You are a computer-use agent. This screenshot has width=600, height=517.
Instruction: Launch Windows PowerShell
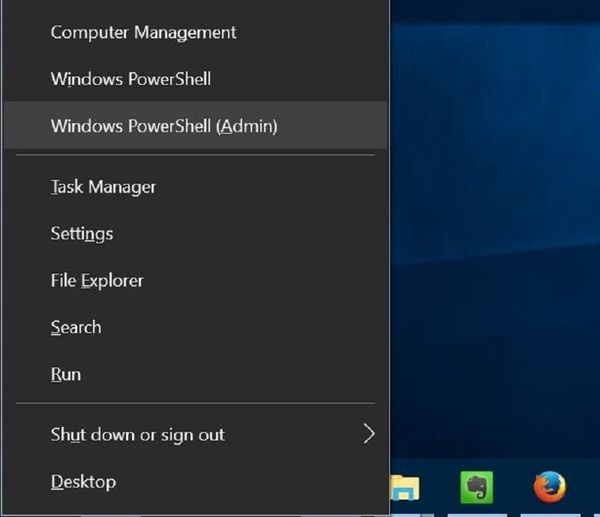(x=130, y=79)
